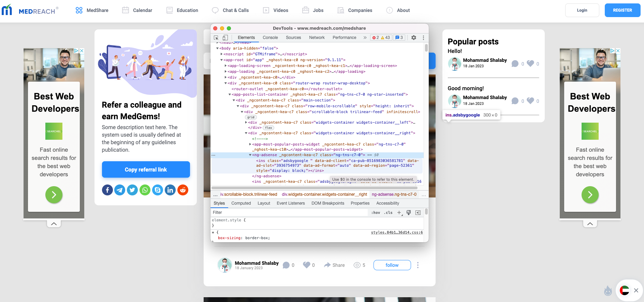Collapse the router-wrap div node
Viewport: 644px width, 302px height.
pyautogui.click(x=226, y=83)
